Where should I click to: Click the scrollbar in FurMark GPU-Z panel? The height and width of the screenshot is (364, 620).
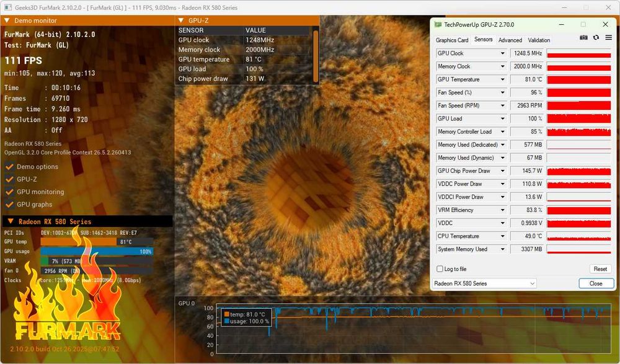click(x=316, y=55)
